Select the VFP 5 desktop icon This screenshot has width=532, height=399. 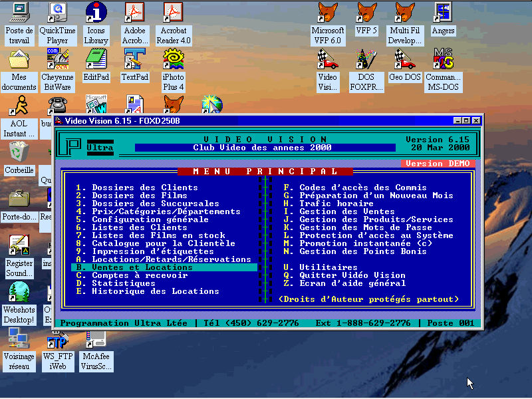(x=366, y=13)
